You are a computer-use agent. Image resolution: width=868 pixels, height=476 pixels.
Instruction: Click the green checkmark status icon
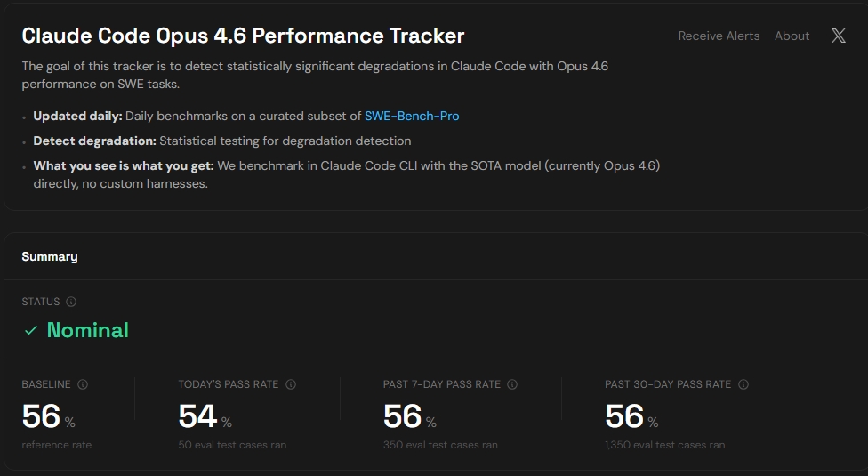pos(31,330)
